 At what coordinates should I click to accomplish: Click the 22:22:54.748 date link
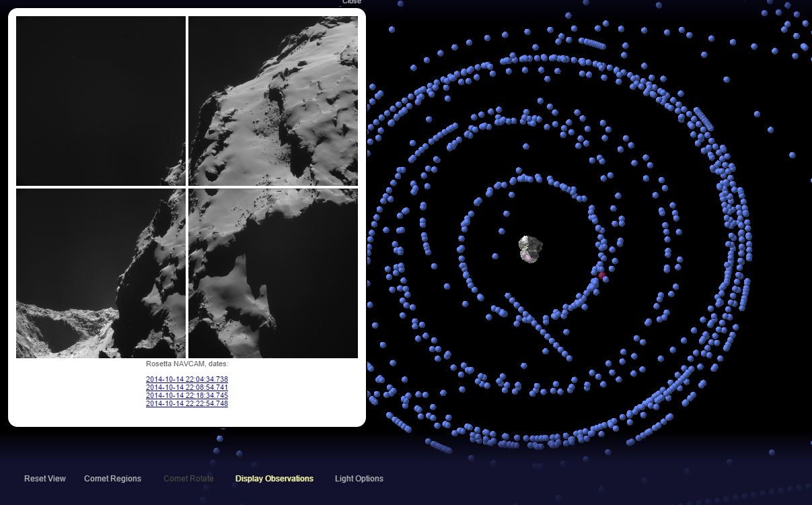pyautogui.click(x=187, y=404)
